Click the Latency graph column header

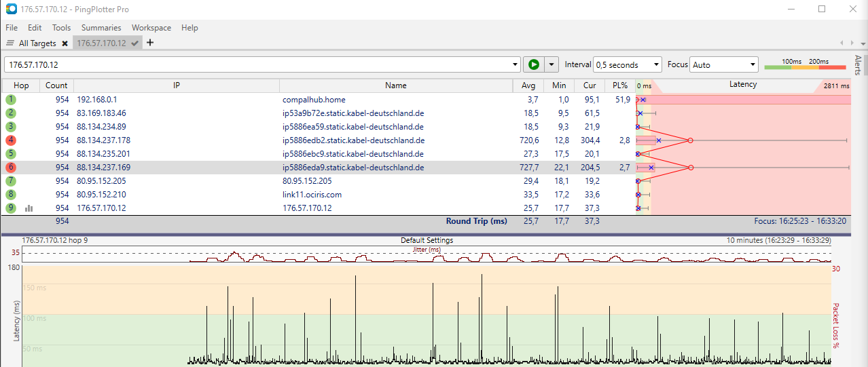[743, 85]
